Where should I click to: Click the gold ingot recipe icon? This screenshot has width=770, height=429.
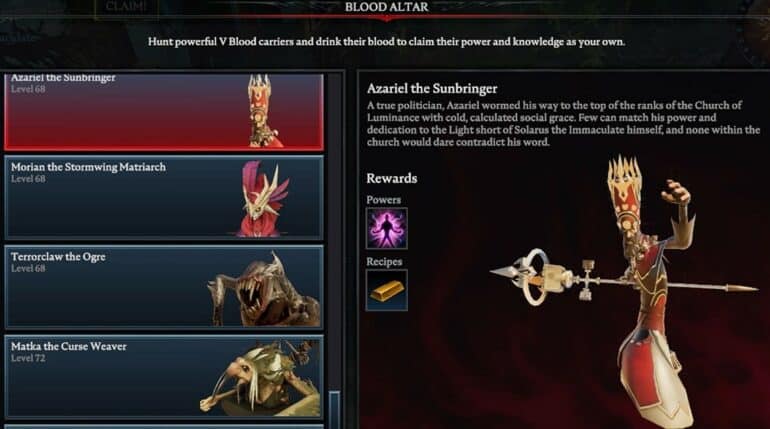pos(386,290)
